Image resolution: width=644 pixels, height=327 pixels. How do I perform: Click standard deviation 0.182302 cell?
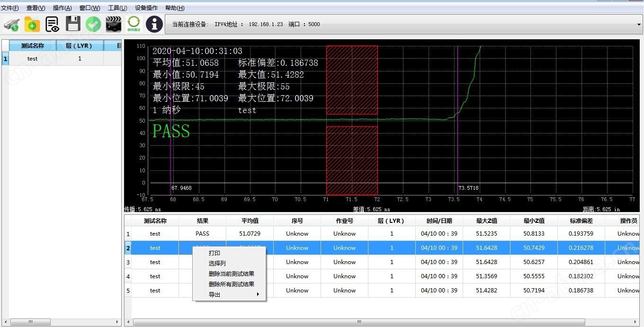pyautogui.click(x=581, y=276)
